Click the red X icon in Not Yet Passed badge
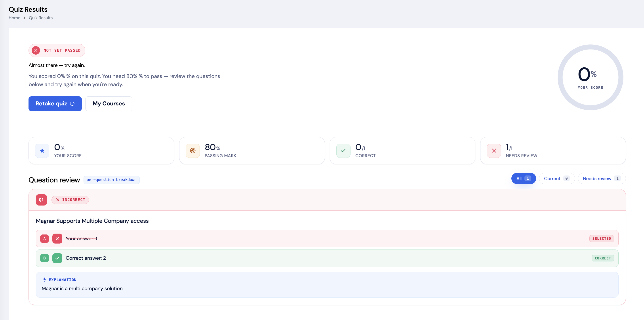The image size is (644, 320). [x=36, y=50]
